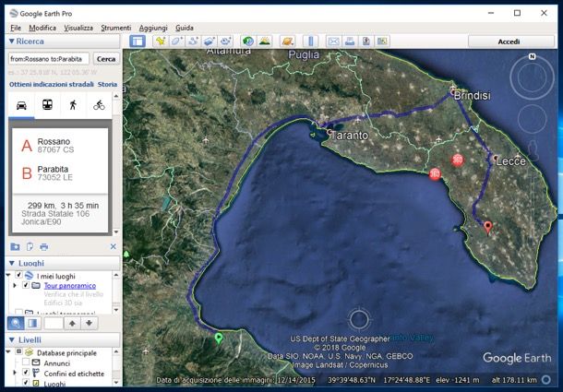Disable the Confini ed etichette checkbox
This screenshot has height=392, width=563.
tap(26, 373)
